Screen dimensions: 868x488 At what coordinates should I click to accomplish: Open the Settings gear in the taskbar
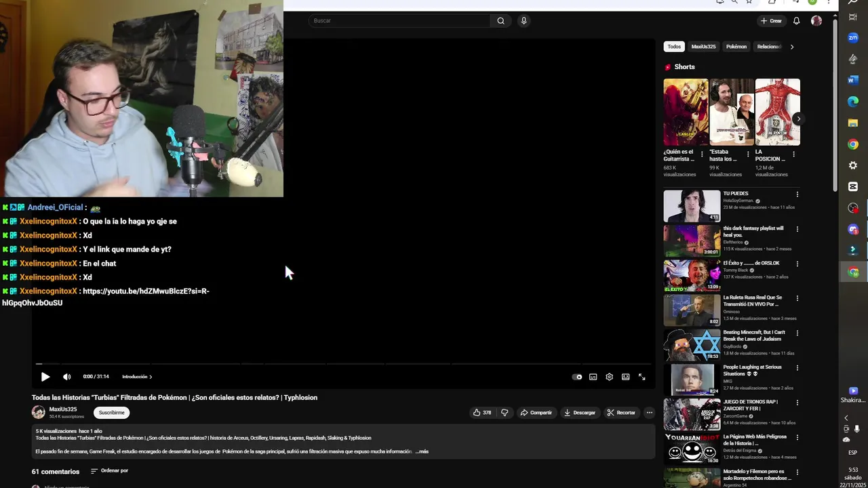[x=853, y=165]
